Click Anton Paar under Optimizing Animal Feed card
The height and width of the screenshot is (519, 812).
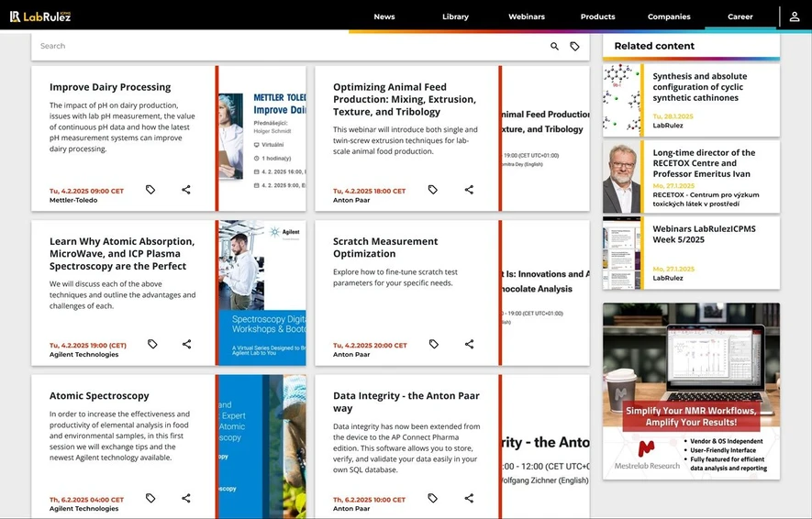(x=351, y=200)
